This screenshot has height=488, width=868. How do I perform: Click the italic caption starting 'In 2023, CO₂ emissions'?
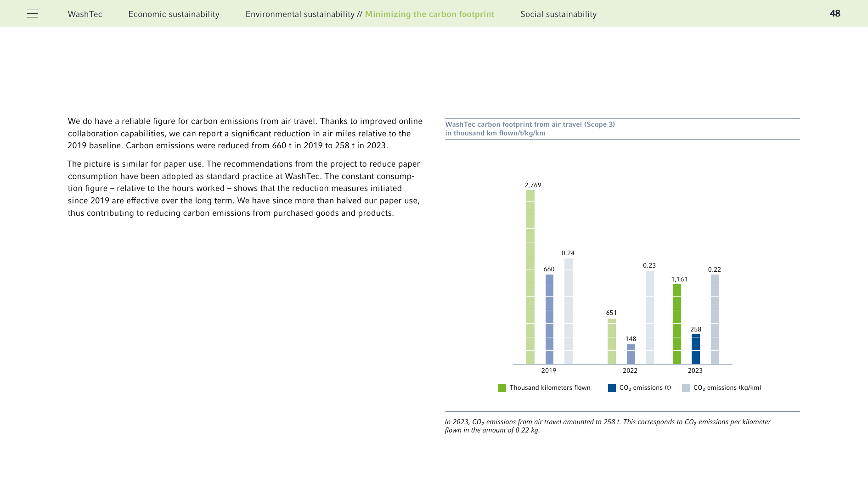608,426
